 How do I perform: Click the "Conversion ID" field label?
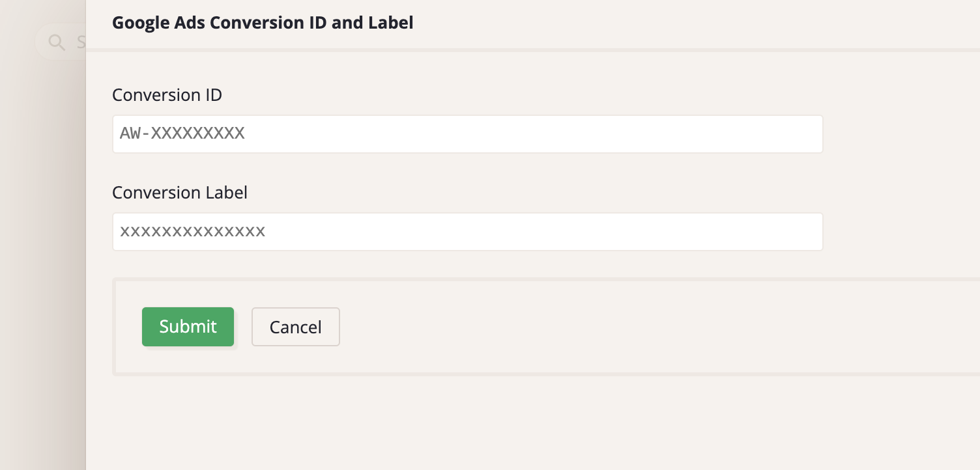(x=167, y=95)
